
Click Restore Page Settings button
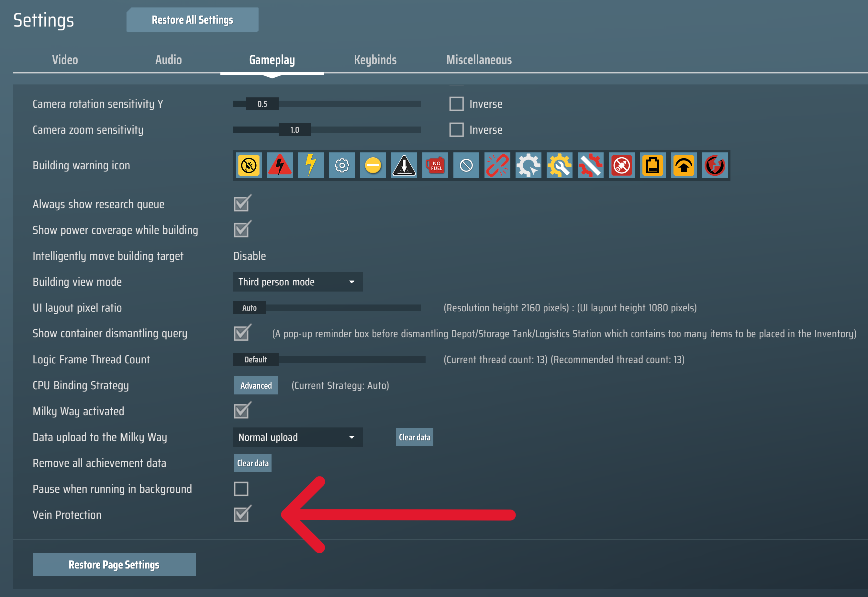(114, 564)
